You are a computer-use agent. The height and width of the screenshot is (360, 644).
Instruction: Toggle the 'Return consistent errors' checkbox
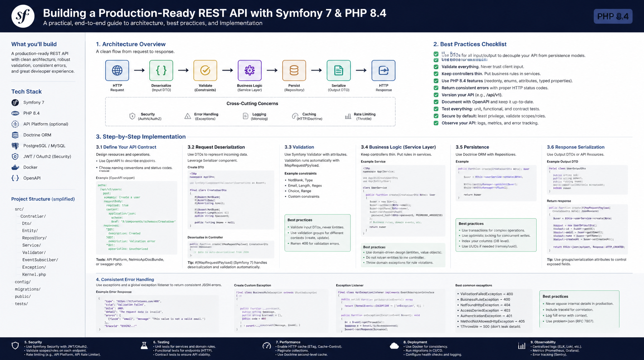[436, 88]
